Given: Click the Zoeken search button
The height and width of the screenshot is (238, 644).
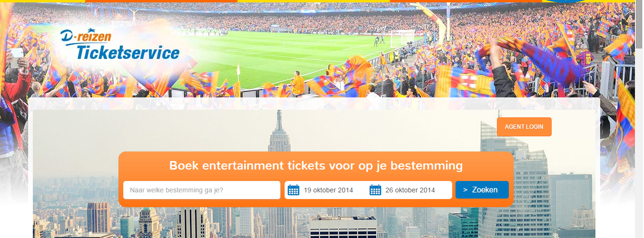Looking at the screenshot, I should (482, 190).
